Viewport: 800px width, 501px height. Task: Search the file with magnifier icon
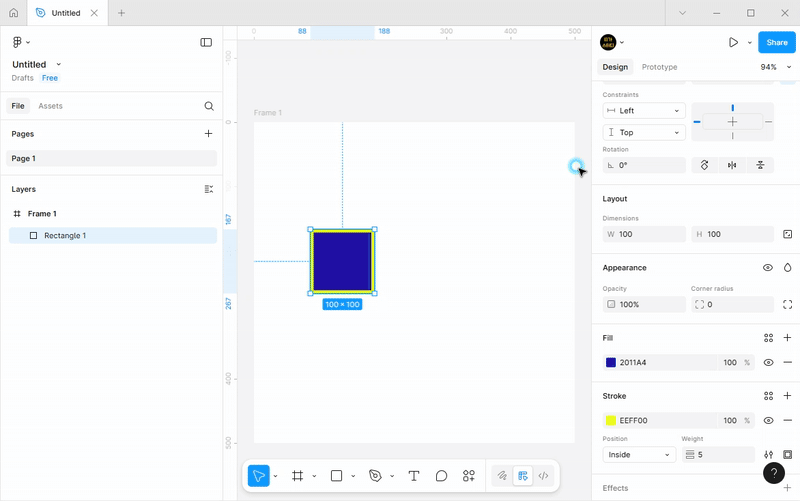209,106
